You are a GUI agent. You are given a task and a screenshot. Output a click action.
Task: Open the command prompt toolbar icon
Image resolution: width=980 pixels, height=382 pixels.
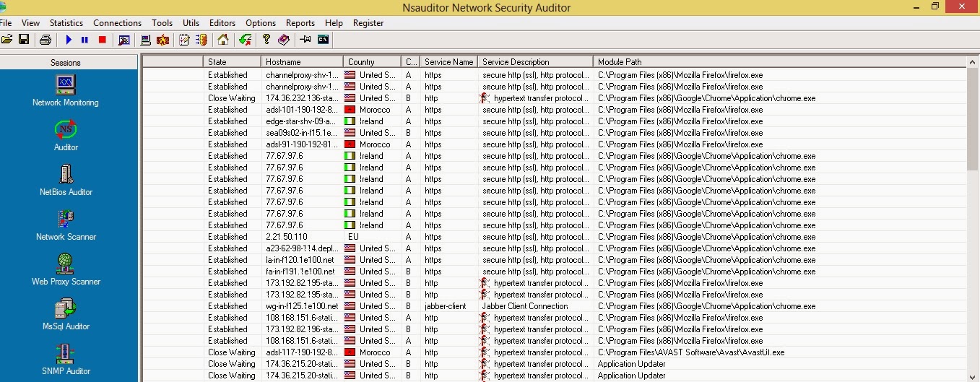[x=323, y=40]
